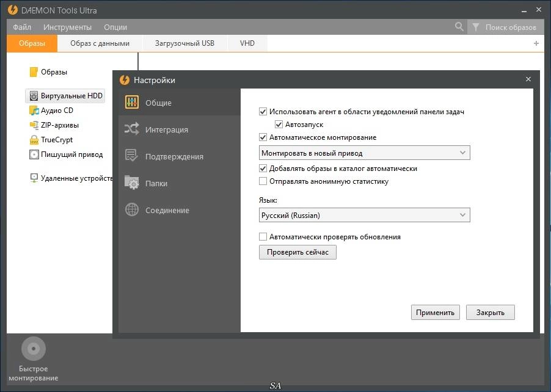Viewport: 551px width, 392px height.
Task: Switch to the Образы tab
Action: pyautogui.click(x=32, y=43)
